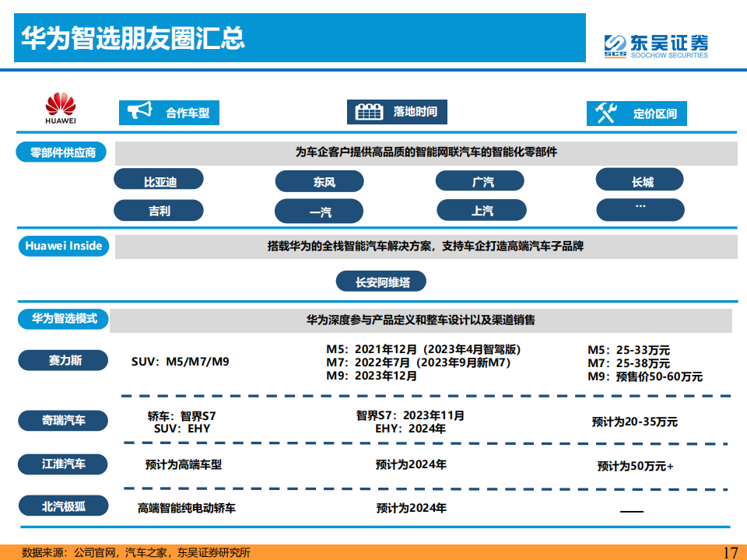Click the 北汽极狐 row label
Image resolution: width=747 pixels, height=560 pixels.
(x=63, y=506)
